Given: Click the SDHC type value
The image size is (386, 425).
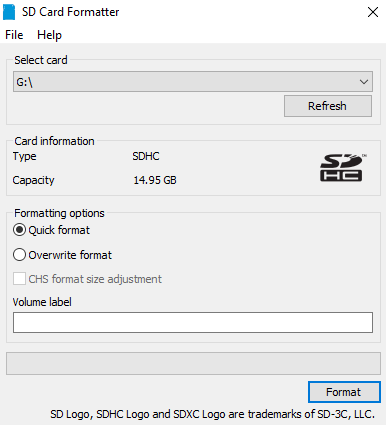Looking at the screenshot, I should (146, 156).
